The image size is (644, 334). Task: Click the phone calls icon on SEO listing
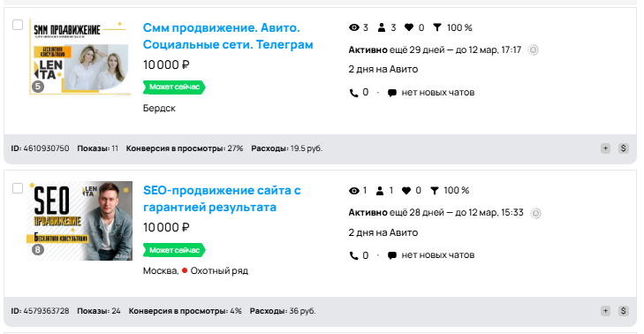353,255
